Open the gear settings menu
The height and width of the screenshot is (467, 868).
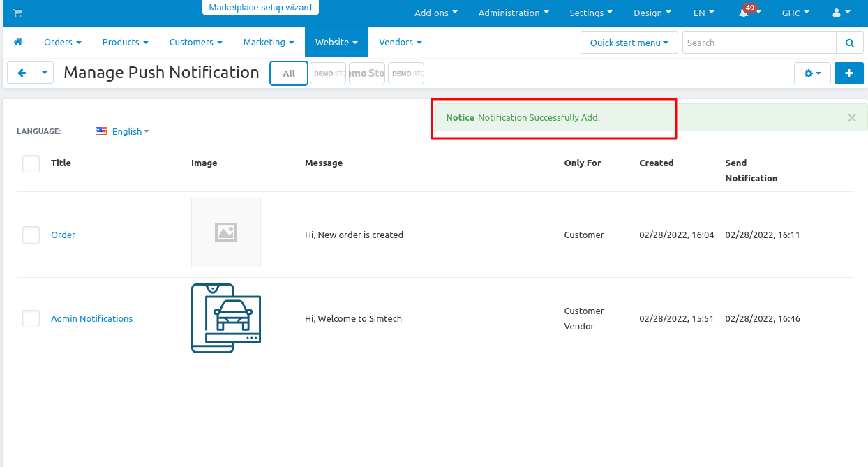(812, 73)
